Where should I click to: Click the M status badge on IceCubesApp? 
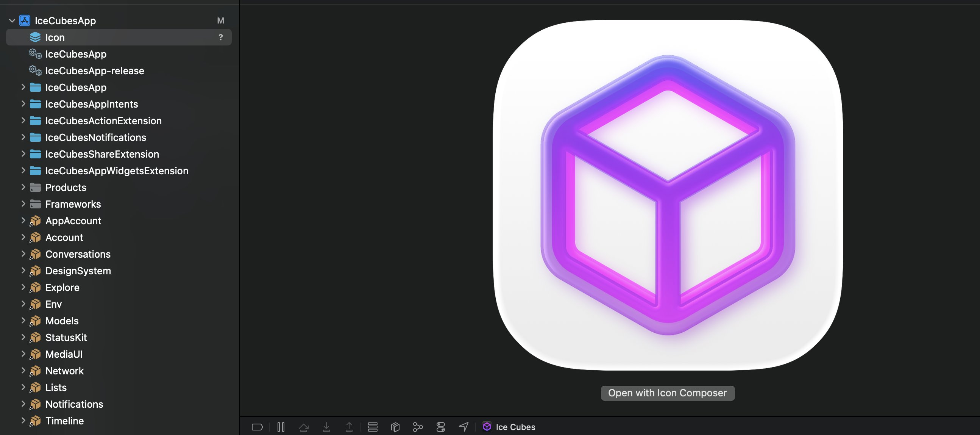221,20
